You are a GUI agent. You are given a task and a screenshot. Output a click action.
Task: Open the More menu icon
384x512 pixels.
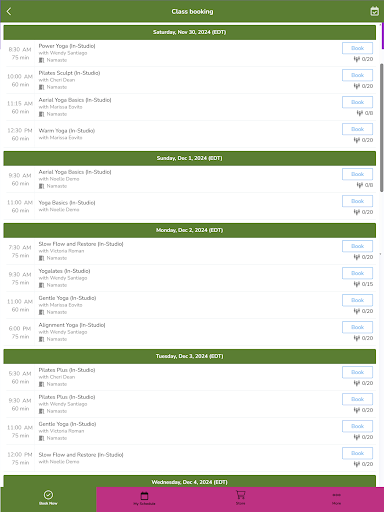(x=336, y=495)
